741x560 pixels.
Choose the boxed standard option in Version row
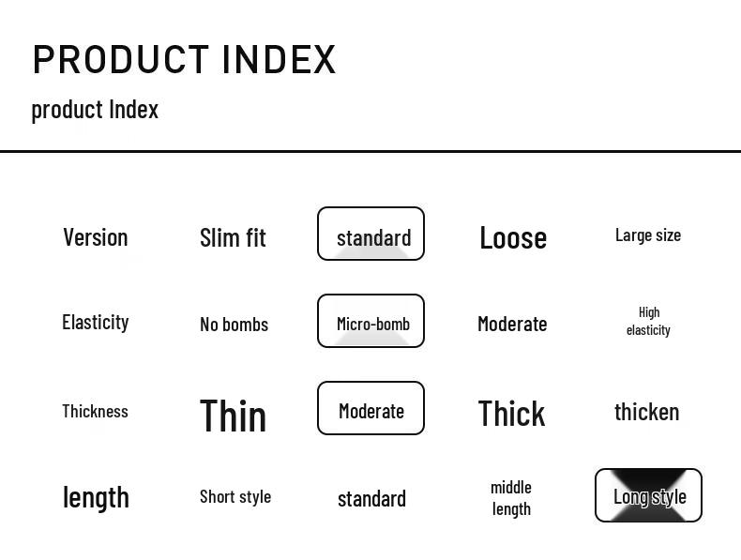[370, 234]
